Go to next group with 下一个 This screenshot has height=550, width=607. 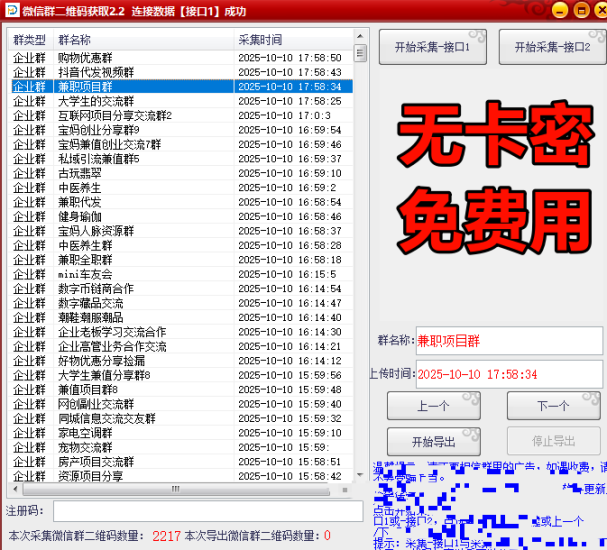click(554, 406)
